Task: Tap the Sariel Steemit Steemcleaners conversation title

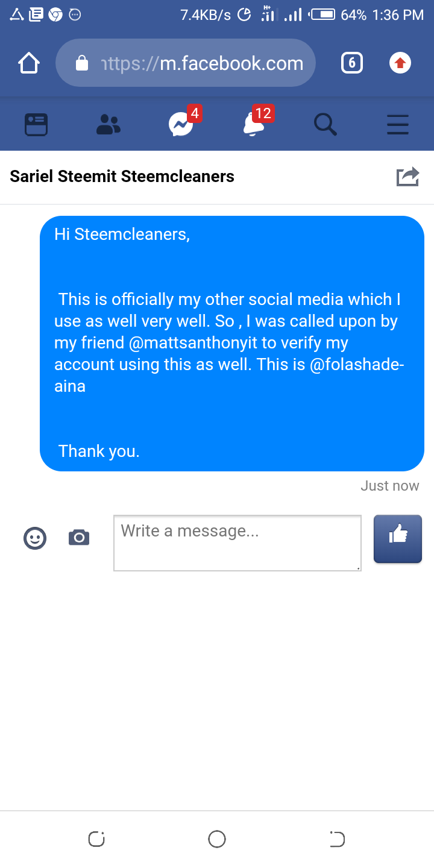Action: click(122, 177)
